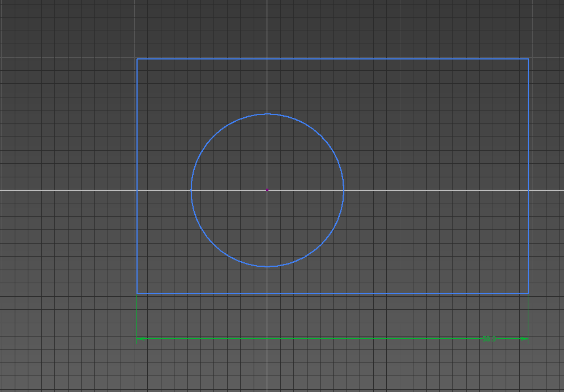Click the topmost point of the blue circle
564x392 pixels.
tap(267, 114)
